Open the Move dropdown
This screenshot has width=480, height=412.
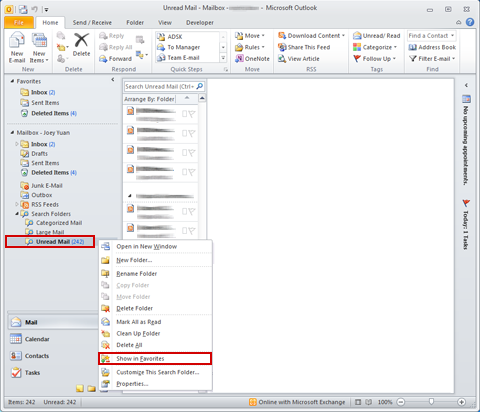pyautogui.click(x=250, y=36)
